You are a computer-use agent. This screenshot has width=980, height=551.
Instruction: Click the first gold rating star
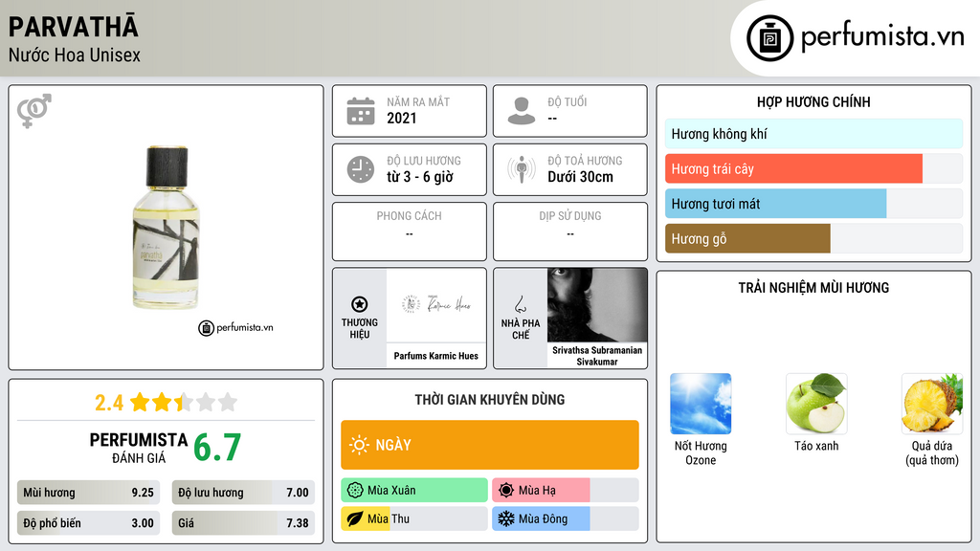coord(140,402)
